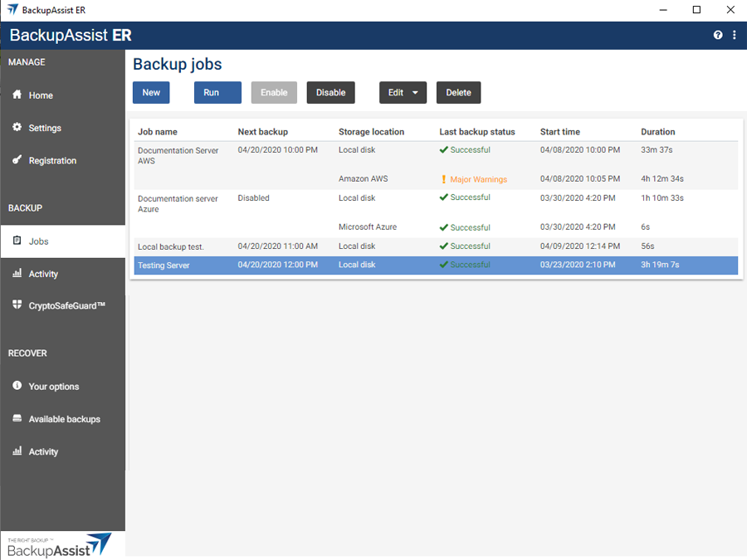Open help via question mark icon
The image size is (747, 560).
(718, 35)
